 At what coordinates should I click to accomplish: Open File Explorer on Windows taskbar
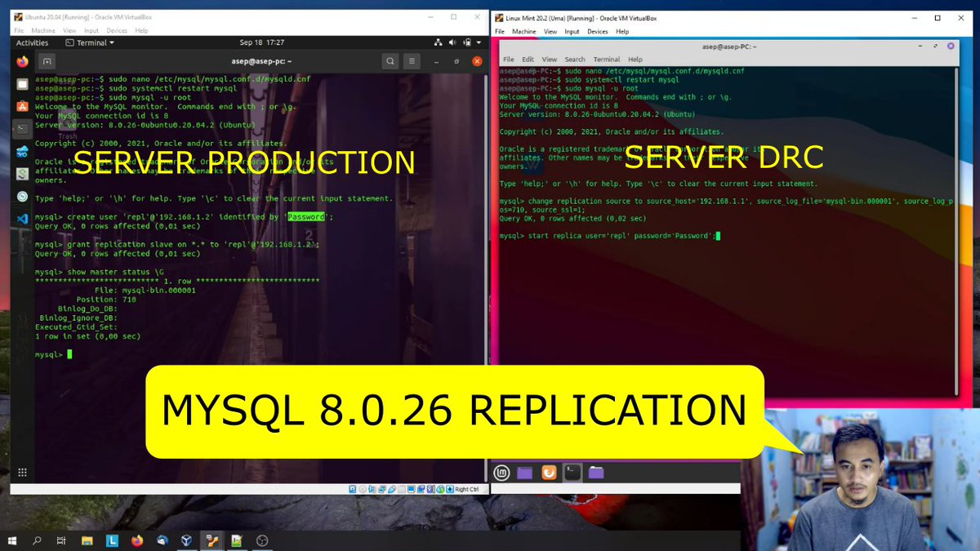pos(87,540)
